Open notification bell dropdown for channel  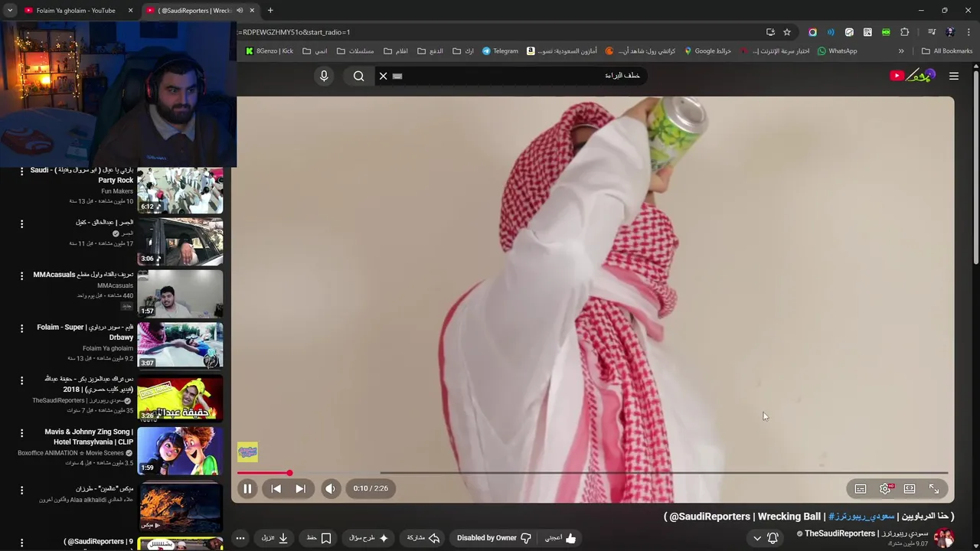(766, 538)
